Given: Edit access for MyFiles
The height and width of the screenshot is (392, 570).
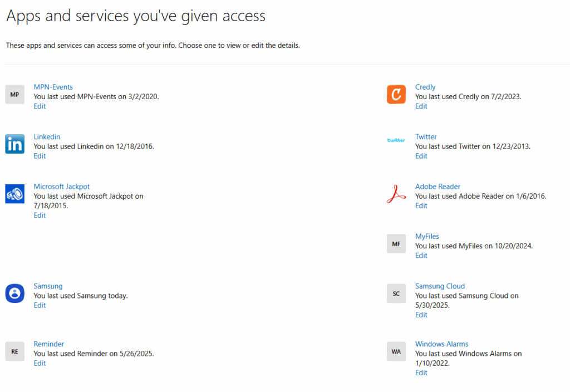Looking at the screenshot, I should pos(421,256).
